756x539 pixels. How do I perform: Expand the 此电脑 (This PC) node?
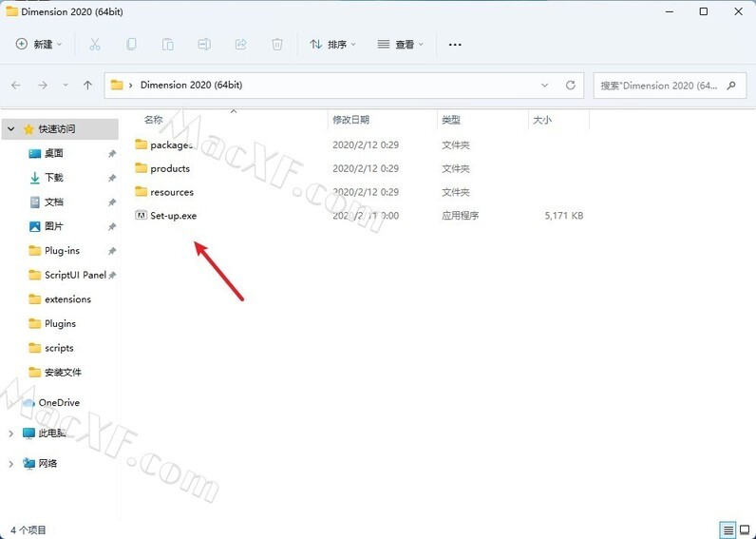pyautogui.click(x=11, y=433)
